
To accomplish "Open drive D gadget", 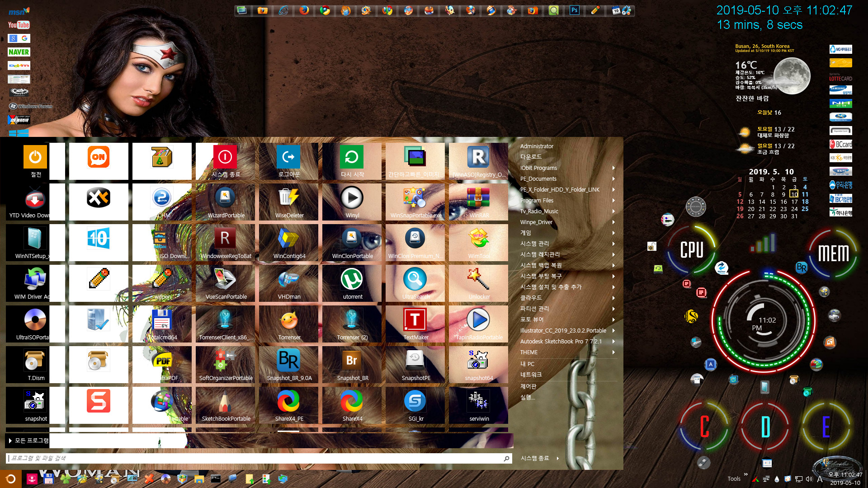I will pyautogui.click(x=765, y=426).
